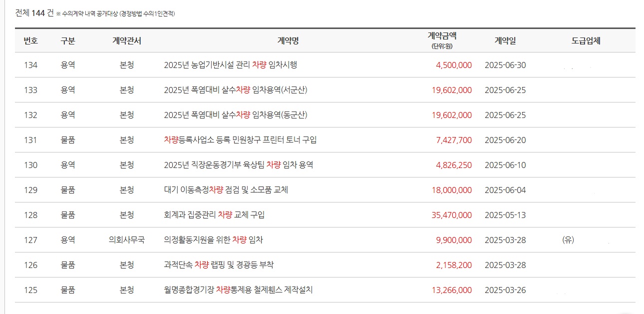Click the 구분 column header
This screenshot has width=644, height=314.
click(x=68, y=41)
